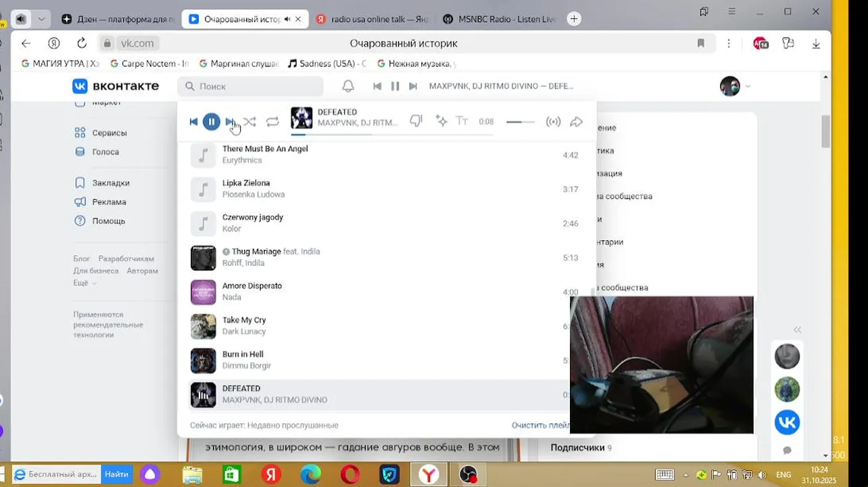Open 'Помощь' in the left sidebar
Screen dimensions: 868x487
(x=108, y=221)
